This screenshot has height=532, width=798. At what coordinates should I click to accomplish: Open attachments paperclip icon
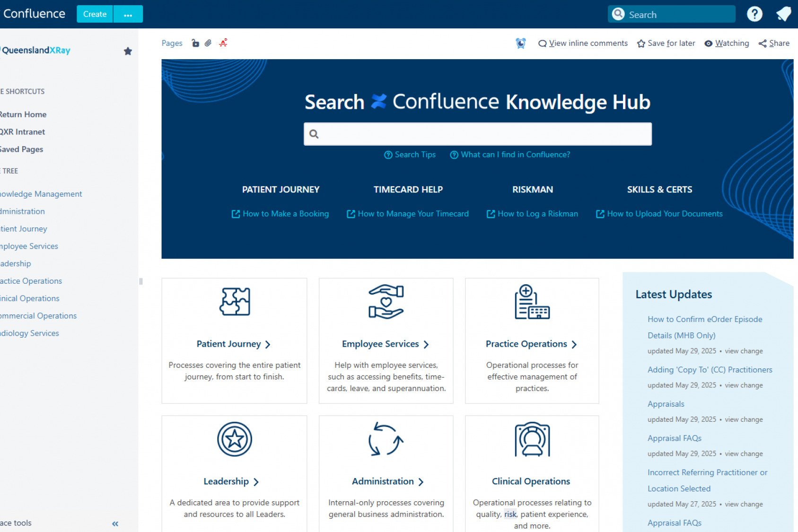[208, 43]
